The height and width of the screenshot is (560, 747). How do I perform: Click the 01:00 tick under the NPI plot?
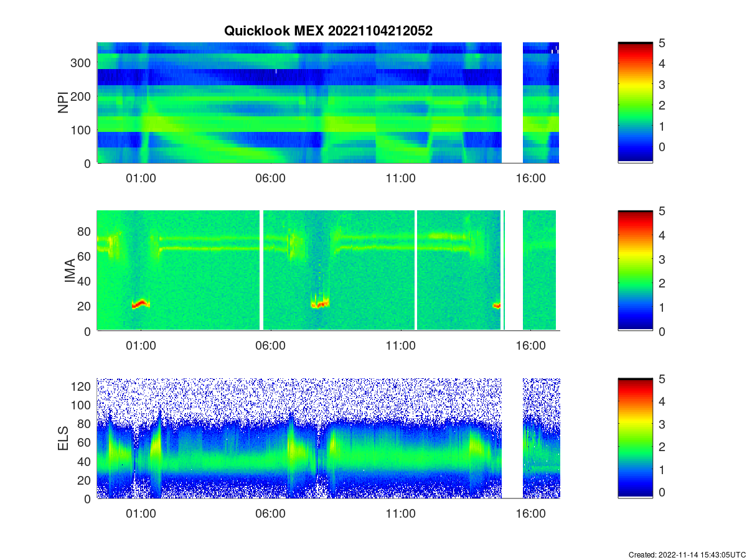click(141, 178)
